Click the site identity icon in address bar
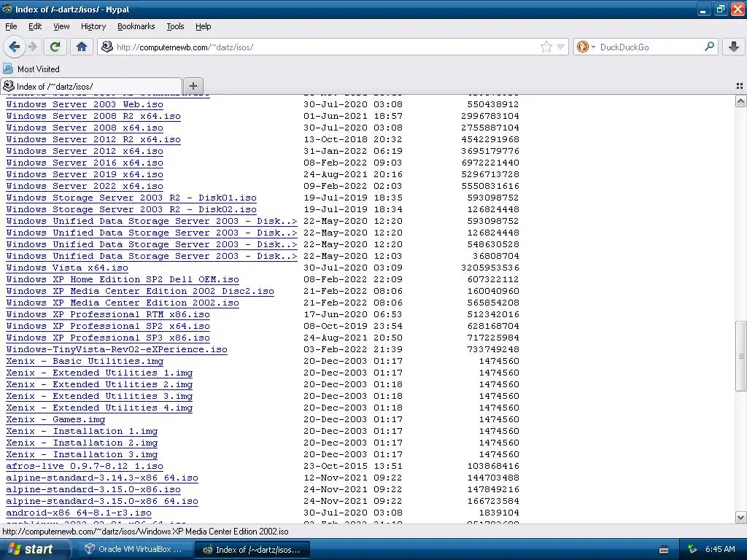The width and height of the screenshot is (747, 560). pos(107,47)
